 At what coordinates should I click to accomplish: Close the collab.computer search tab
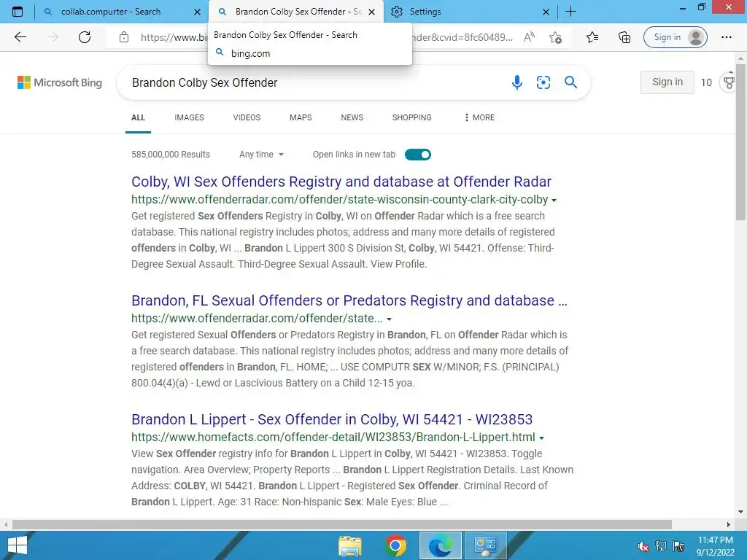(x=197, y=12)
